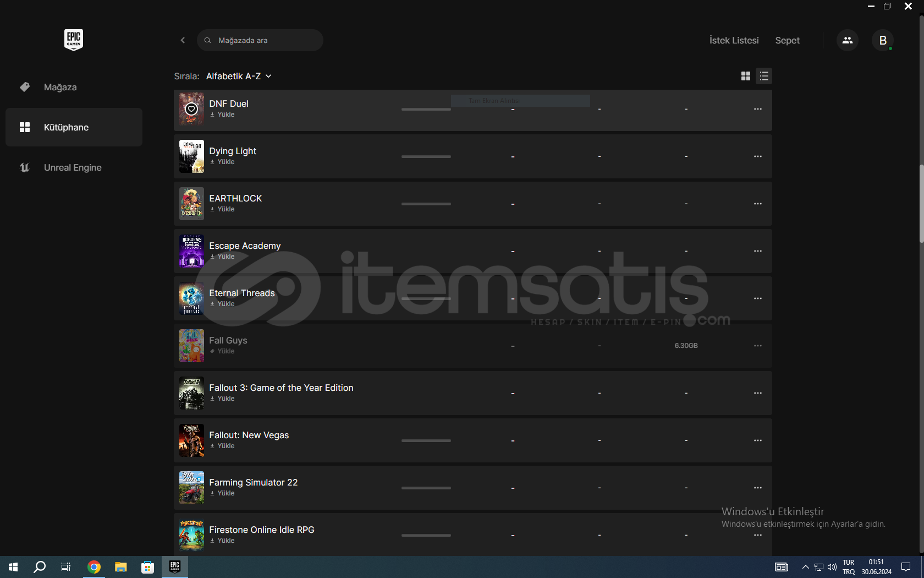Click the Farming Simulator 22 progress bar

[426, 488]
